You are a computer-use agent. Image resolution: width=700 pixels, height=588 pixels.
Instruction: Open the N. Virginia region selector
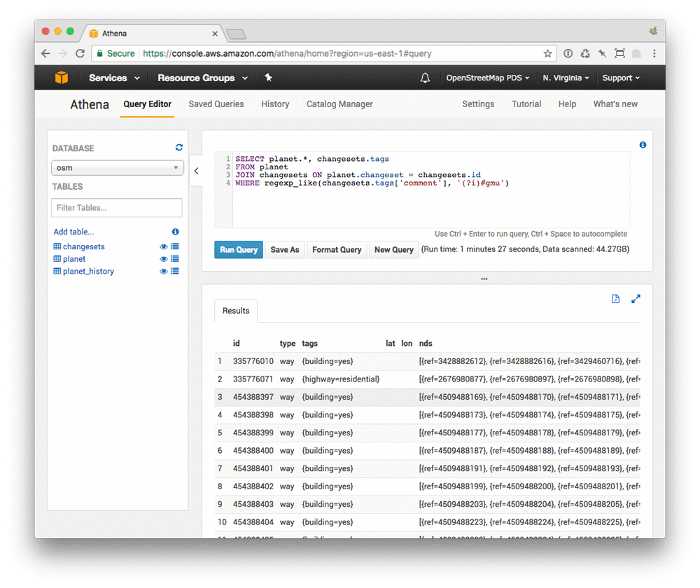(x=566, y=78)
